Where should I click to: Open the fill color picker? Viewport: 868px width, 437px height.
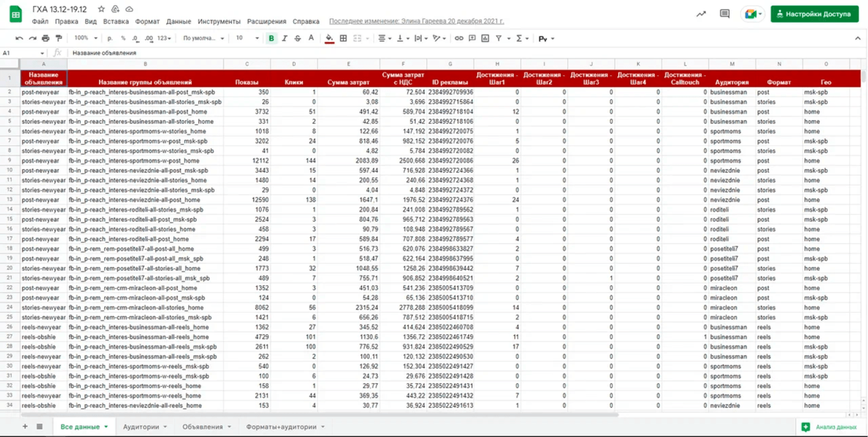point(329,38)
